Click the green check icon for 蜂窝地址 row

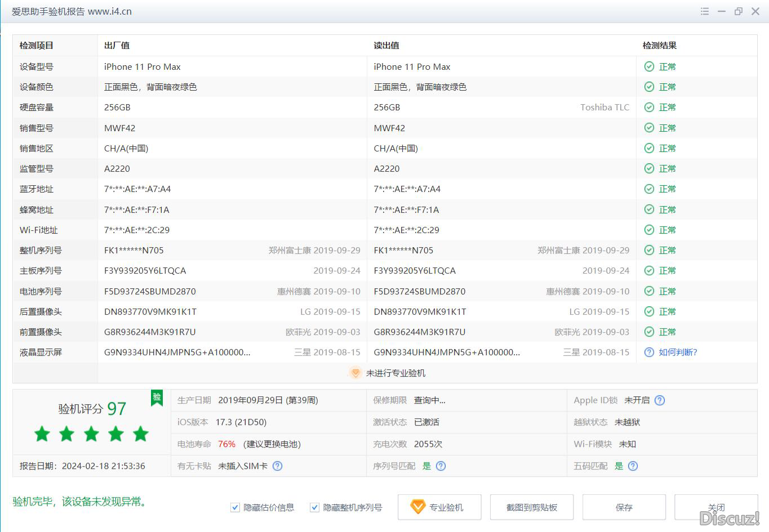pos(649,209)
